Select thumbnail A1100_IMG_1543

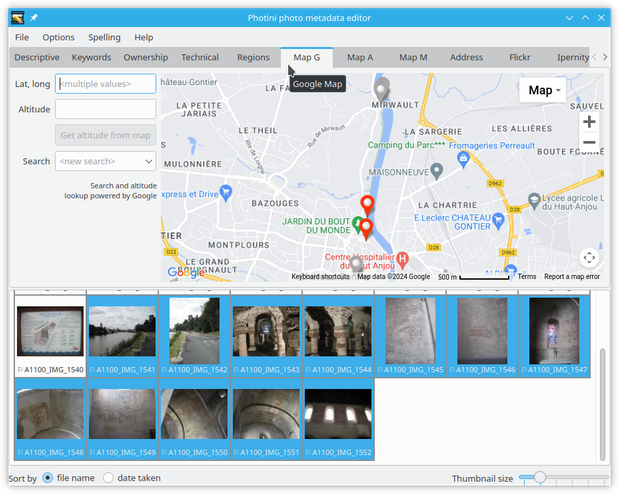[x=266, y=336]
